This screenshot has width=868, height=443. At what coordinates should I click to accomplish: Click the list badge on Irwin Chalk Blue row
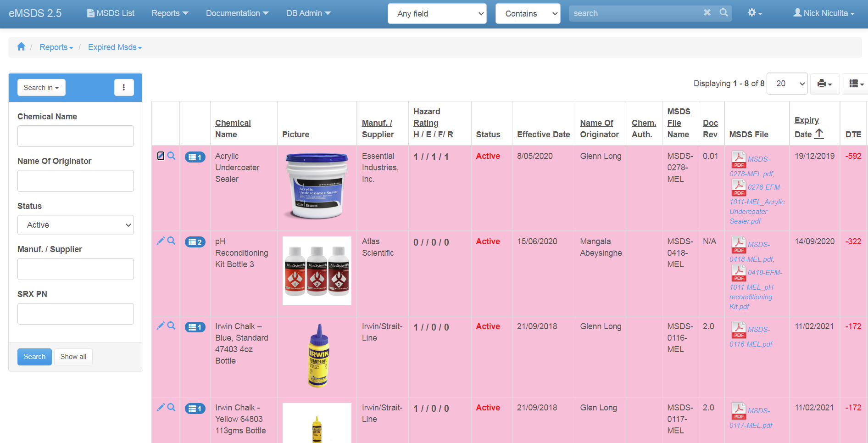[195, 327]
